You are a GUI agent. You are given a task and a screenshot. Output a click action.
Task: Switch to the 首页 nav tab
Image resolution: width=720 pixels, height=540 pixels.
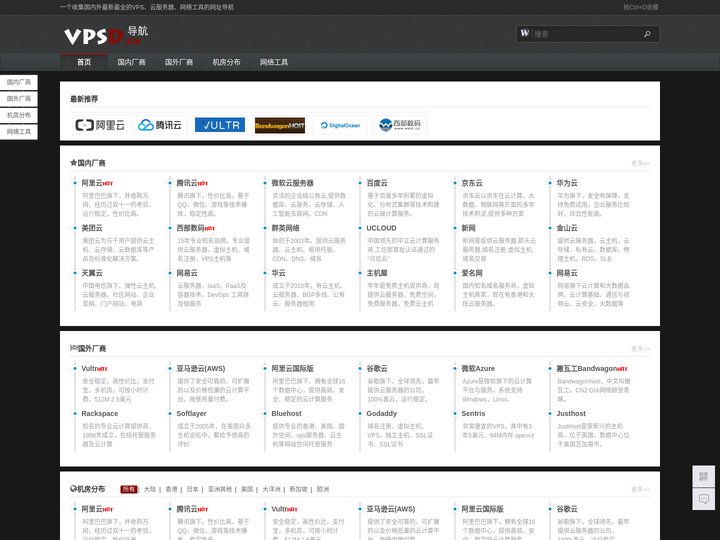(84, 62)
